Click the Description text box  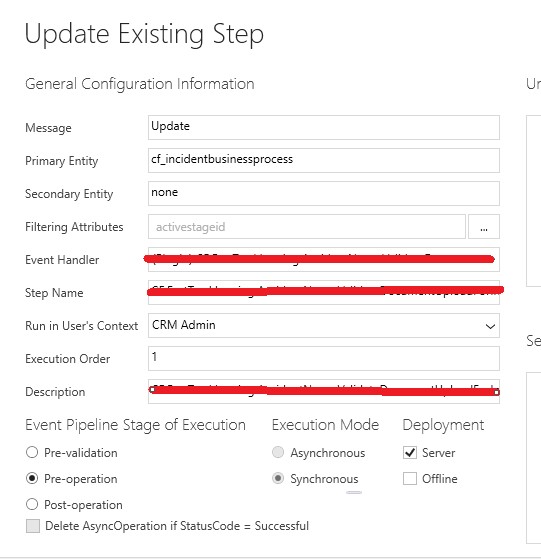click(x=324, y=391)
